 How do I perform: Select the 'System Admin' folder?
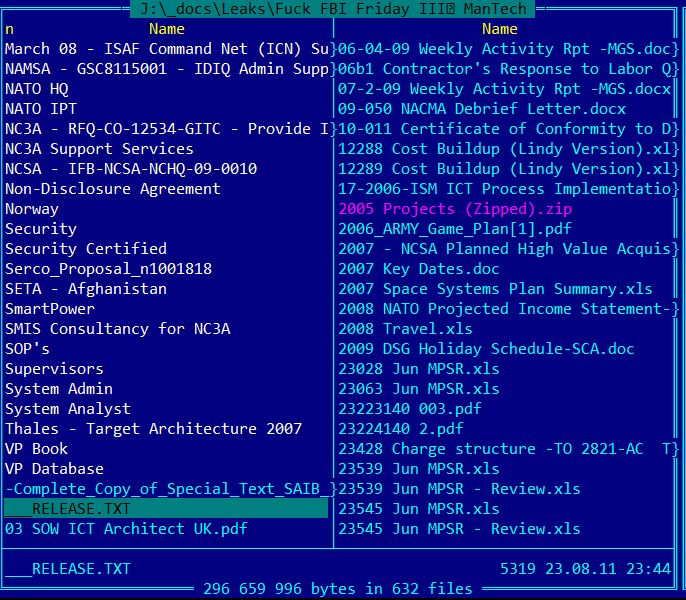(x=59, y=389)
